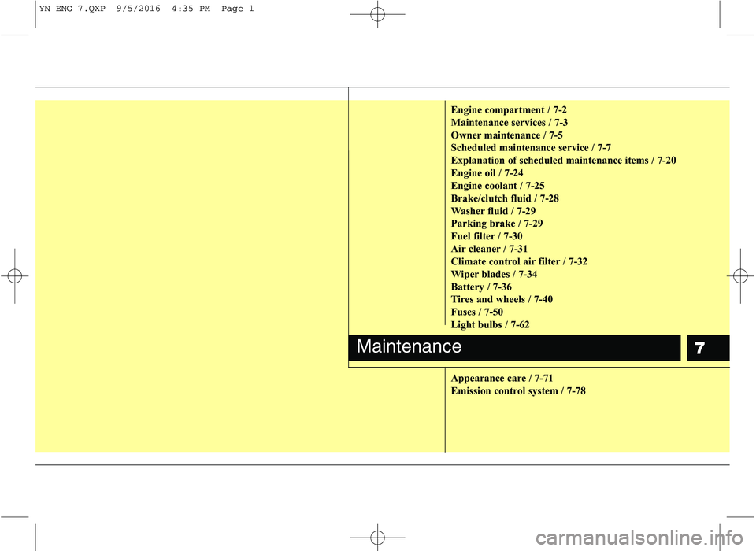Open Fuel filter / 7-30 entry
This screenshot has height=551, width=756.
(487, 236)
